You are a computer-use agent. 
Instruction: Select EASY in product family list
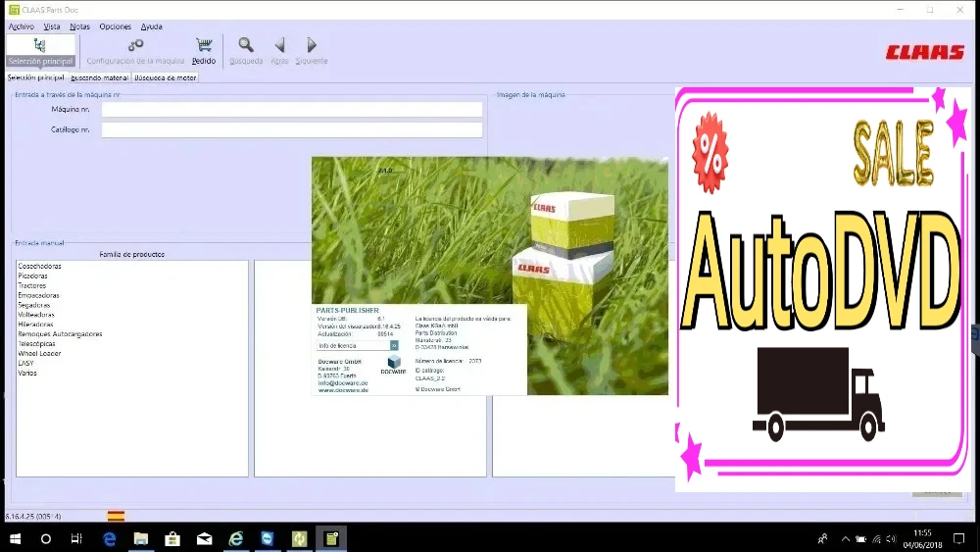click(x=25, y=363)
